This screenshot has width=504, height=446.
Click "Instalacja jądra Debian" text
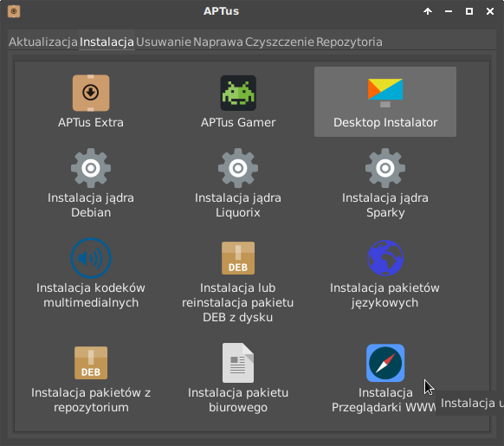(91, 205)
